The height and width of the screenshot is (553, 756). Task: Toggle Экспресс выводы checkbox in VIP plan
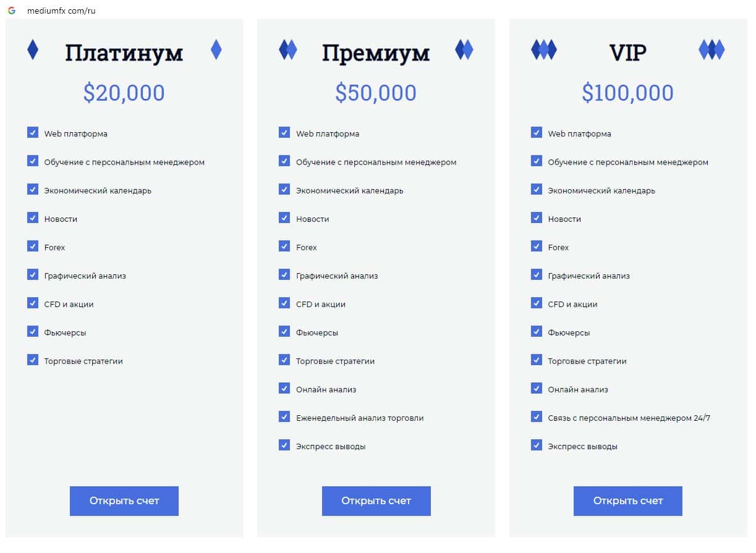[x=537, y=445]
